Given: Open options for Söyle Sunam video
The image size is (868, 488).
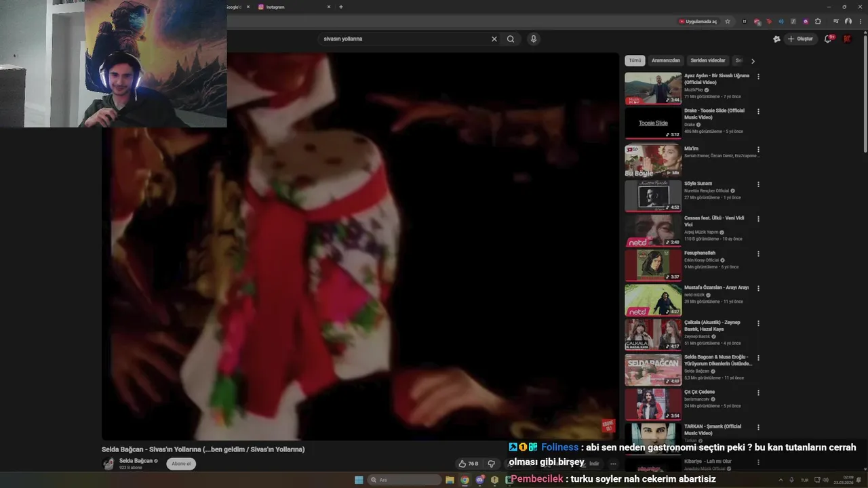Looking at the screenshot, I should point(758,184).
